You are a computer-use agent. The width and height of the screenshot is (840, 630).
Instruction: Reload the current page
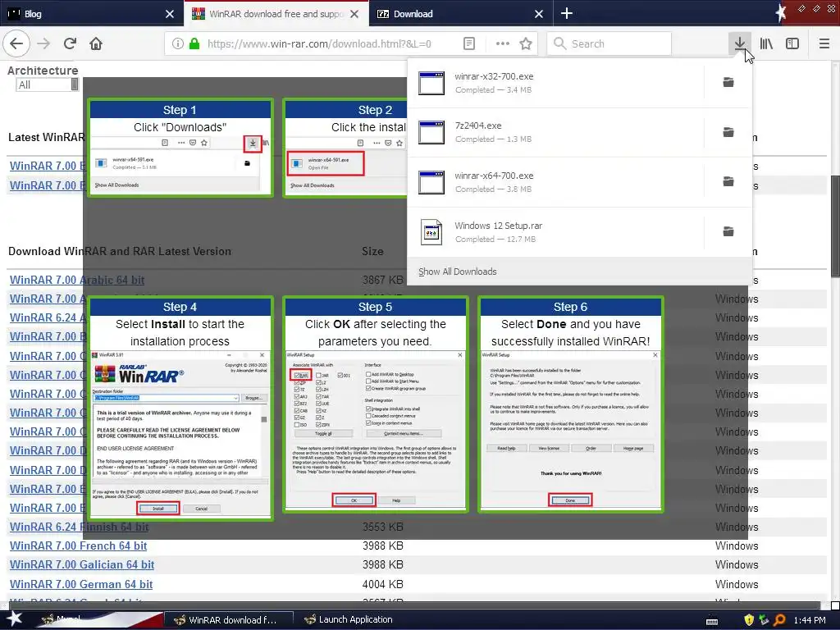click(71, 43)
